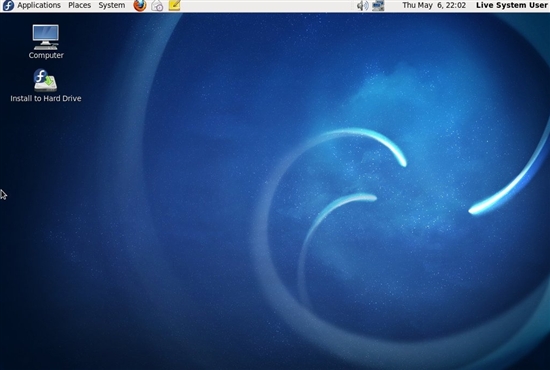Open the mail client launcher icon

click(157, 5)
